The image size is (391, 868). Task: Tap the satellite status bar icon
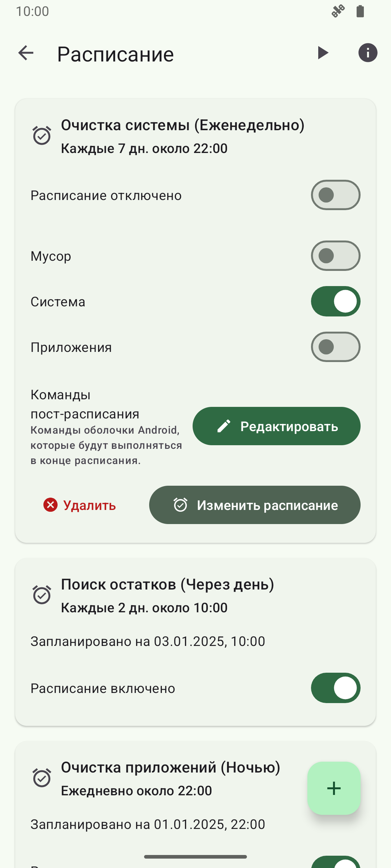(x=338, y=11)
